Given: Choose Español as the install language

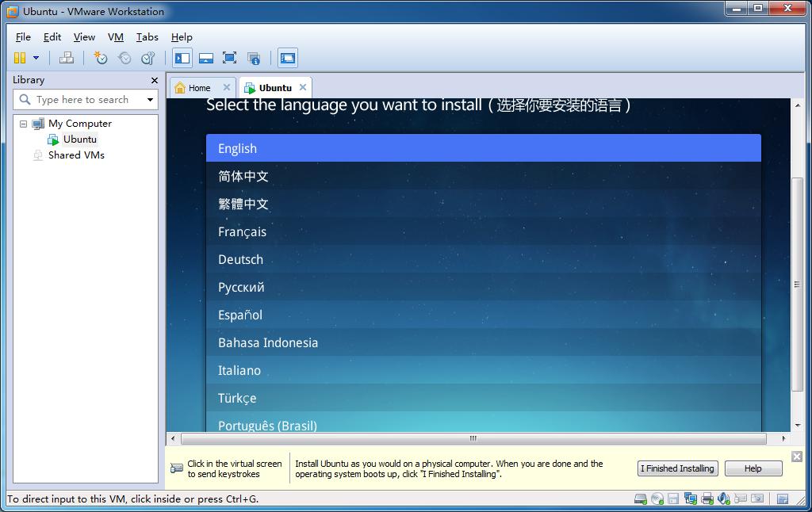Looking at the screenshot, I should click(484, 315).
